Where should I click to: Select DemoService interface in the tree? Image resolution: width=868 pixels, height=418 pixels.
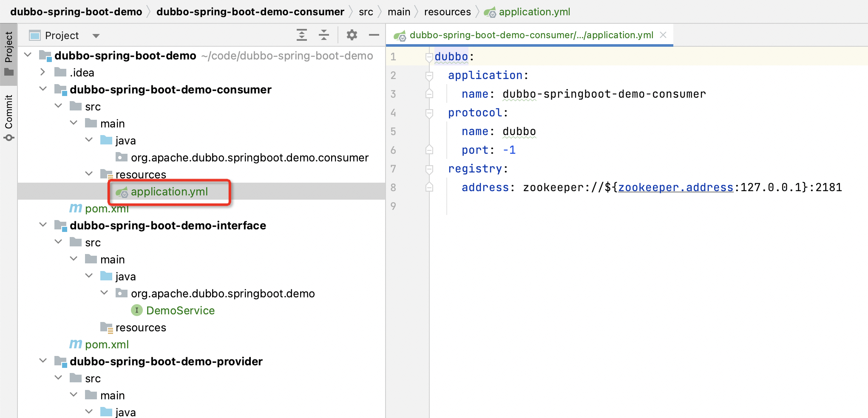point(180,311)
